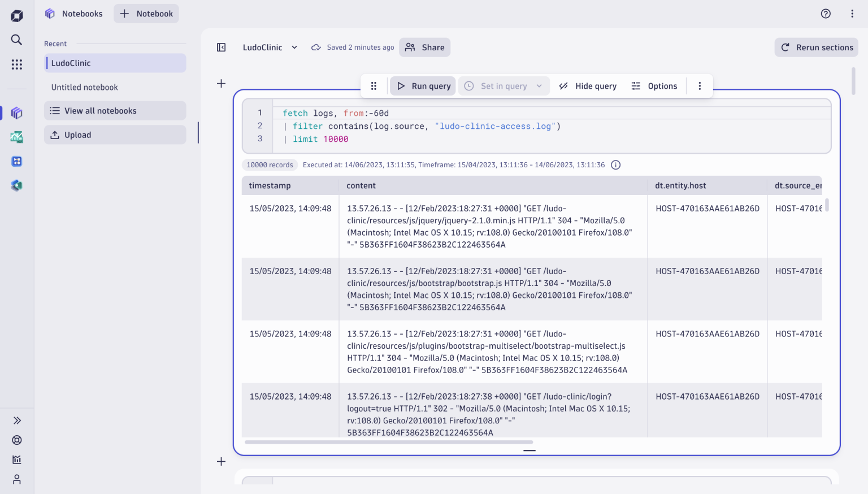Viewport: 868px width, 494px height.
Task: Open the account usage chart icon
Action: click(x=16, y=460)
